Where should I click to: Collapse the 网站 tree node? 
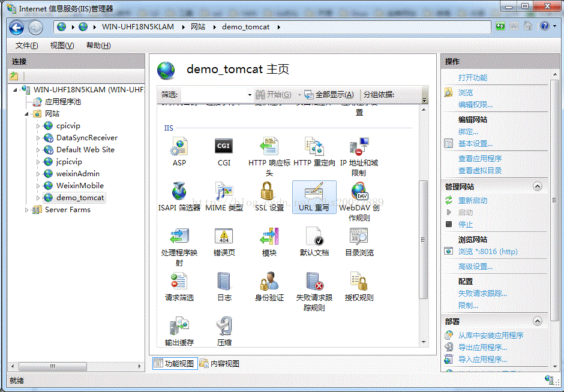point(26,114)
